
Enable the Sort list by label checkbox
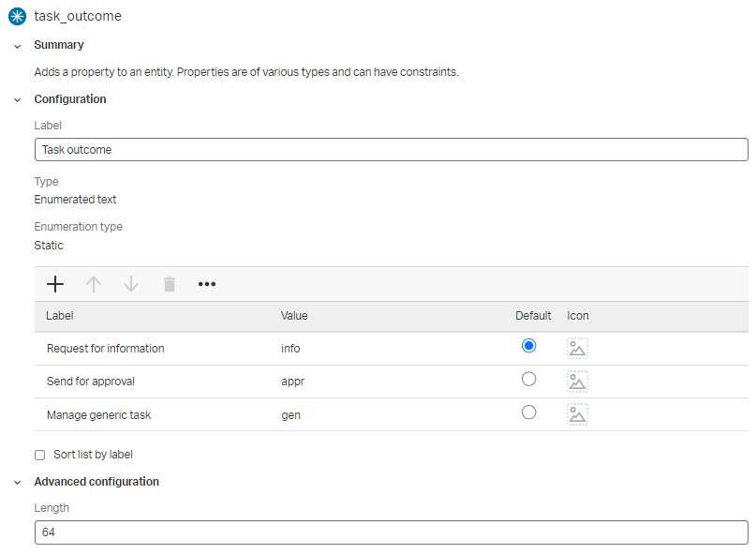click(39, 455)
